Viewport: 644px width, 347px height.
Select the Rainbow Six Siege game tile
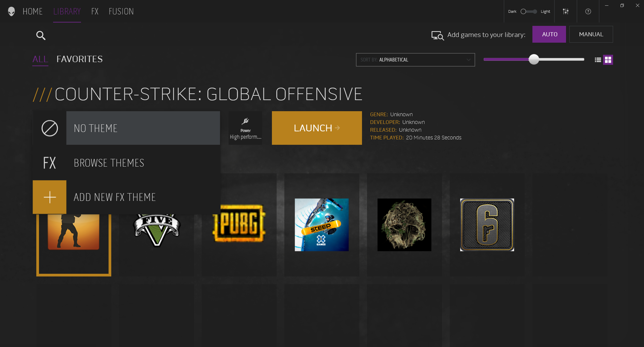(487, 225)
